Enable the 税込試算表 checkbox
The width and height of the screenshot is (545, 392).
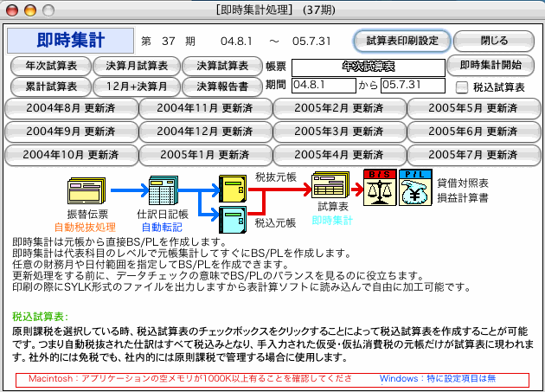(462, 87)
